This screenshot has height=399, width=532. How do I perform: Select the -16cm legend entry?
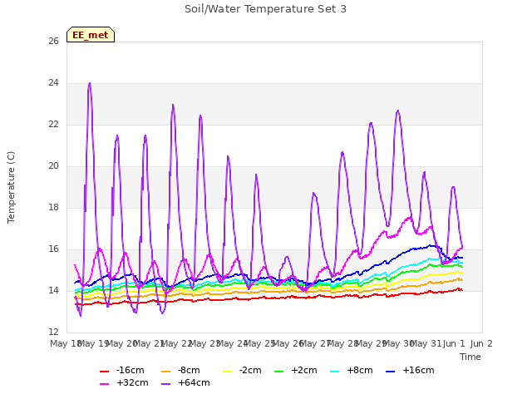click(122, 370)
